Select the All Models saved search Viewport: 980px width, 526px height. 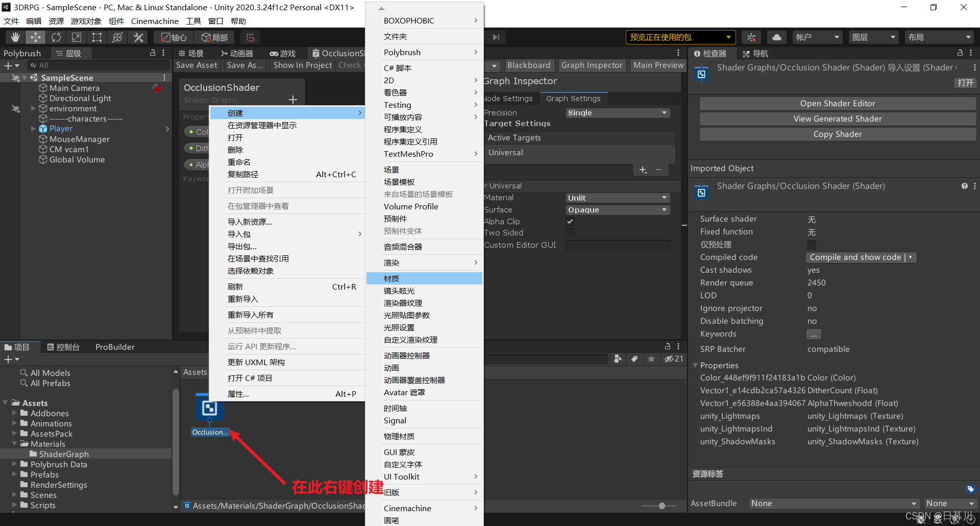[51, 373]
